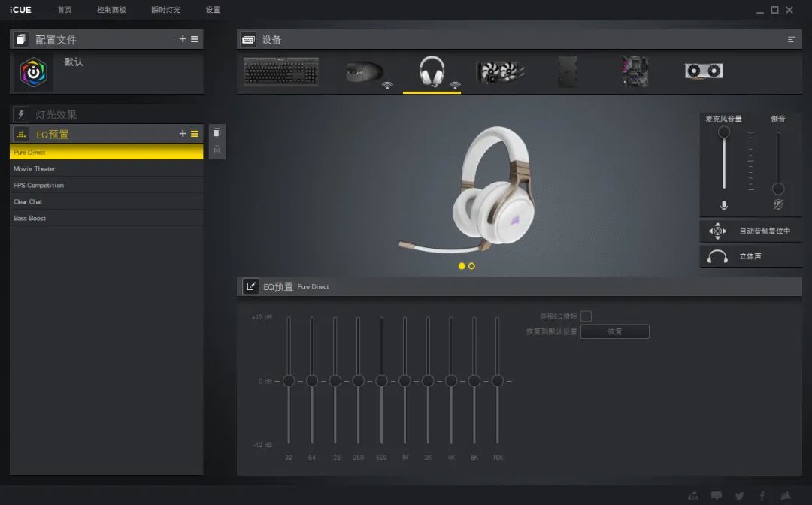Click the automatic audio repositioning icon
812x505 pixels.
718,231
